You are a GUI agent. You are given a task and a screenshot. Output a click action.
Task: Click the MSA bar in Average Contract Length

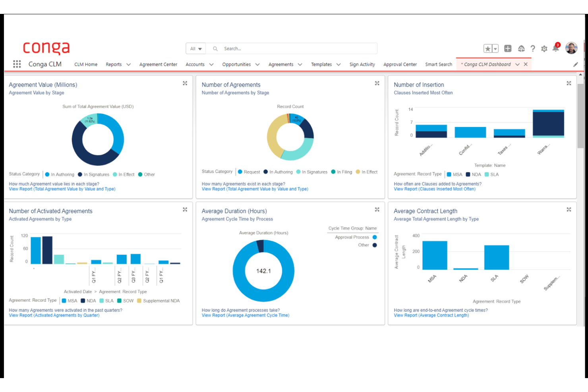(435, 255)
